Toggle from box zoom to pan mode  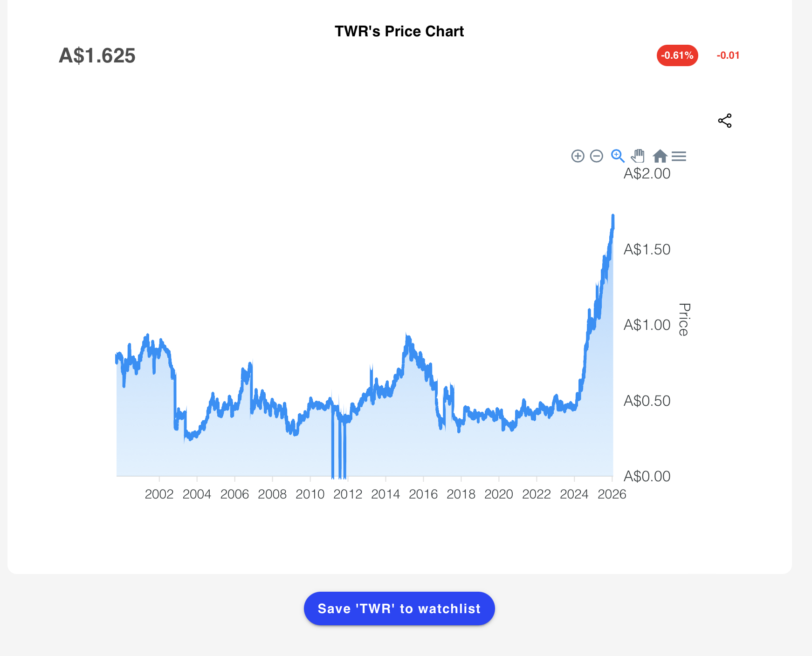[x=638, y=156]
